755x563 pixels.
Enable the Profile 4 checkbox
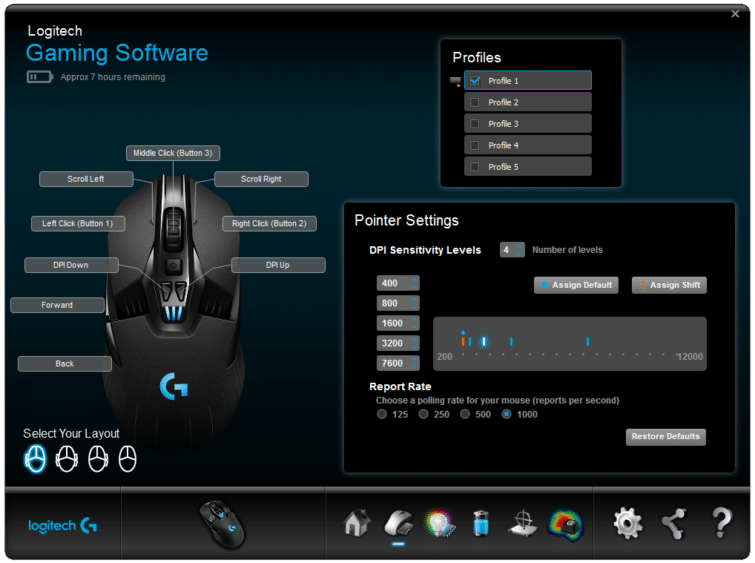click(475, 145)
